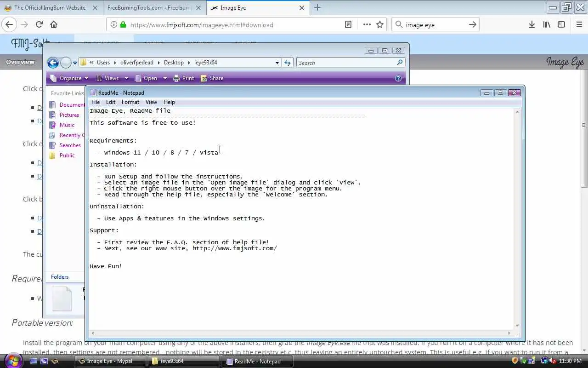Click the Explorer Forward arrow button

66,63
